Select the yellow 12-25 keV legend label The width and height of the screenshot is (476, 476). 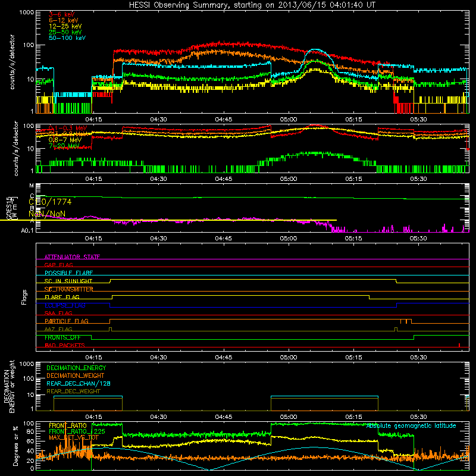(65, 26)
